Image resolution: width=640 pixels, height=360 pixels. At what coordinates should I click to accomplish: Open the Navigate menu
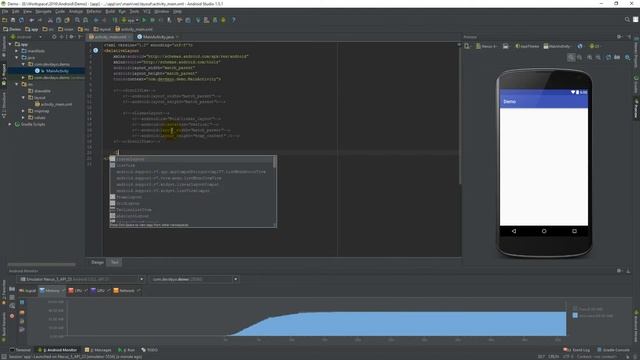point(43,11)
